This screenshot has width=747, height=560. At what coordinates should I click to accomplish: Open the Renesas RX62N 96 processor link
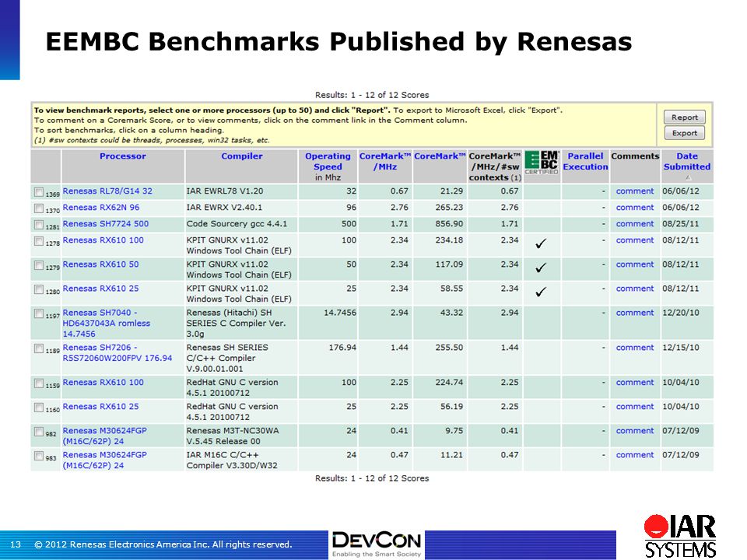click(x=101, y=208)
